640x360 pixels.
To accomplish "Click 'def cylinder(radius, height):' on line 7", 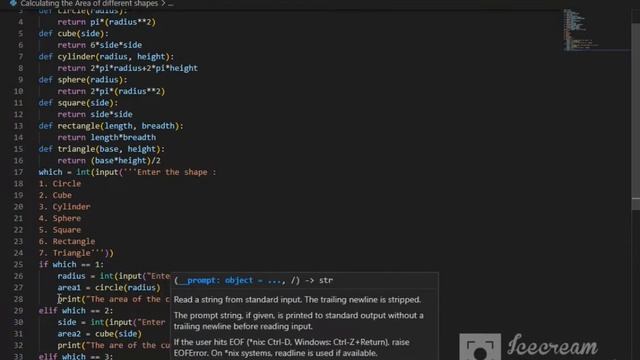I will coord(106,57).
